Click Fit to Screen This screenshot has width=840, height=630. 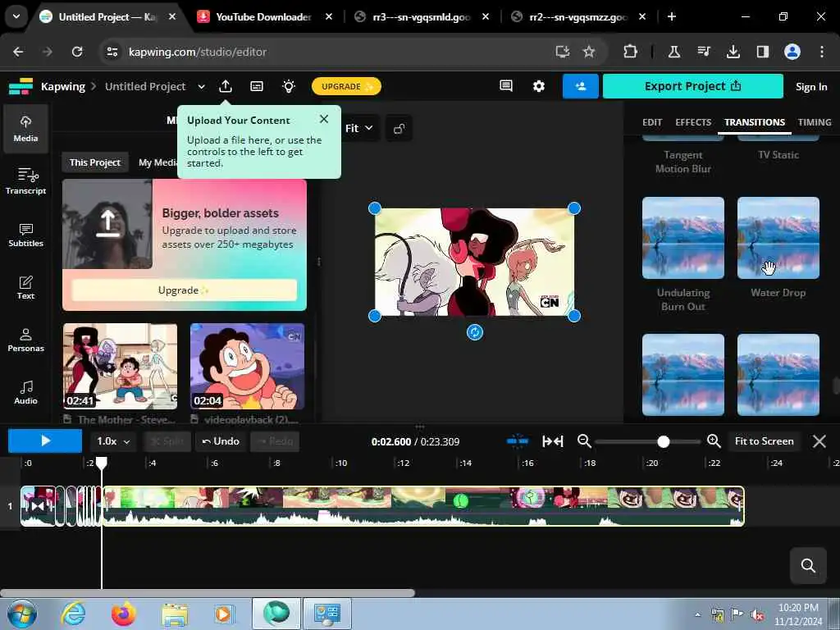point(764,441)
